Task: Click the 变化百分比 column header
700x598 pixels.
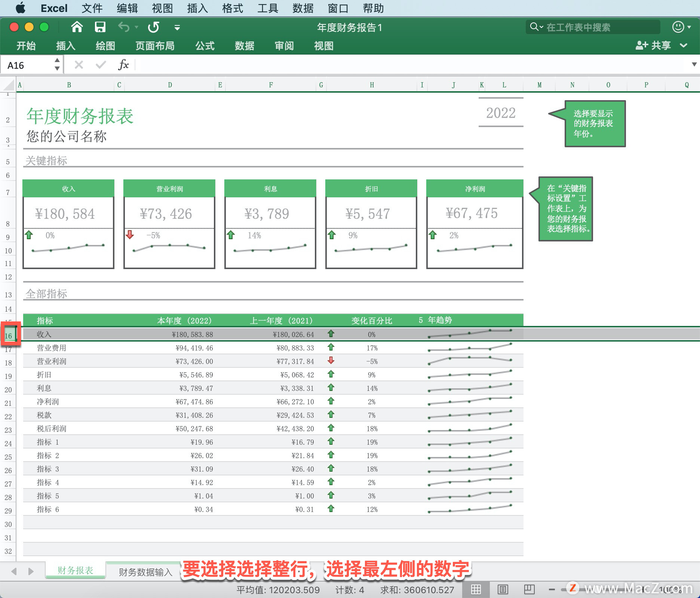Action: click(x=372, y=321)
